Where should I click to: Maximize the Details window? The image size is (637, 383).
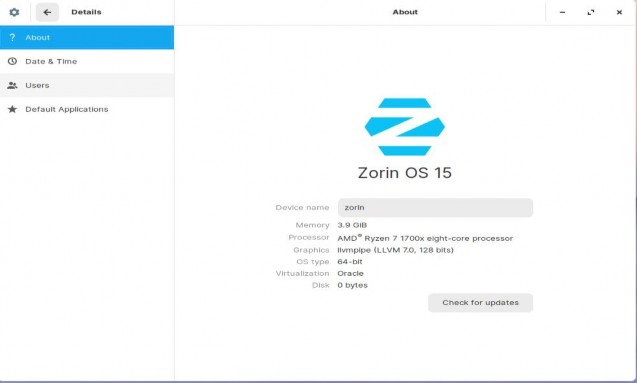591,12
